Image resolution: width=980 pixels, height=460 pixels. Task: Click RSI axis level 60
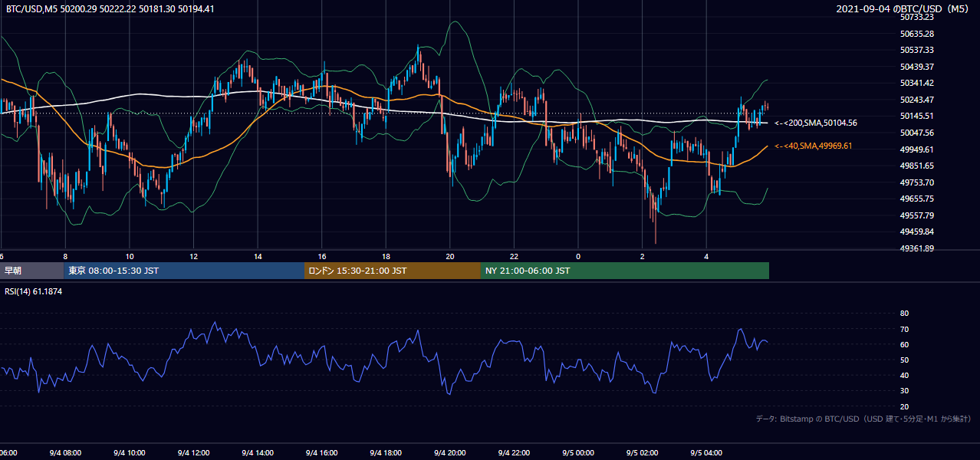pyautogui.click(x=904, y=345)
